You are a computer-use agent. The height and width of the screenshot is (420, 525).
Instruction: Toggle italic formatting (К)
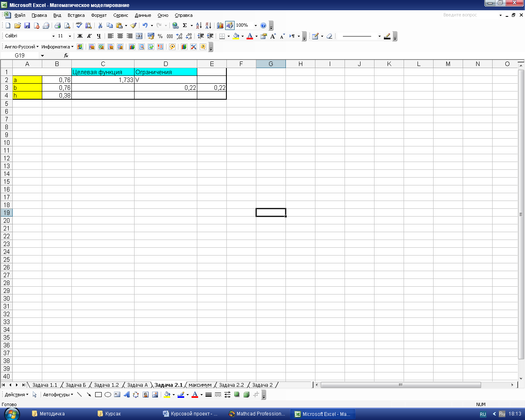pyautogui.click(x=89, y=36)
